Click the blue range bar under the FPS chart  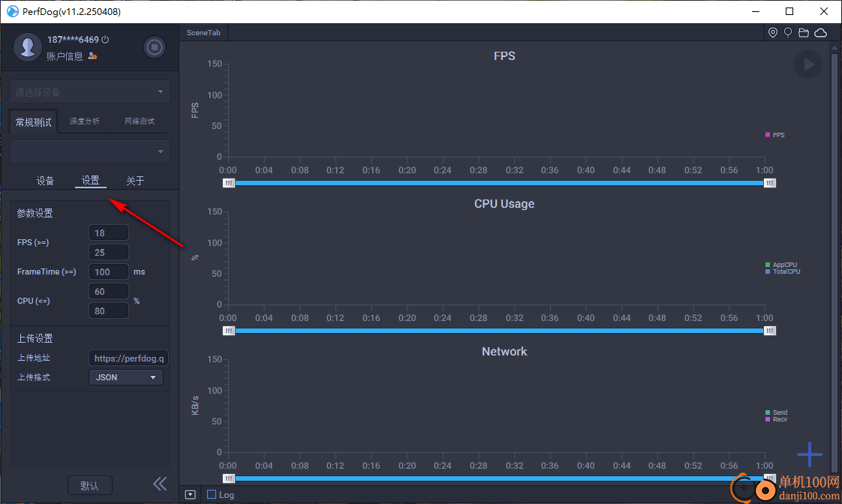pos(499,183)
